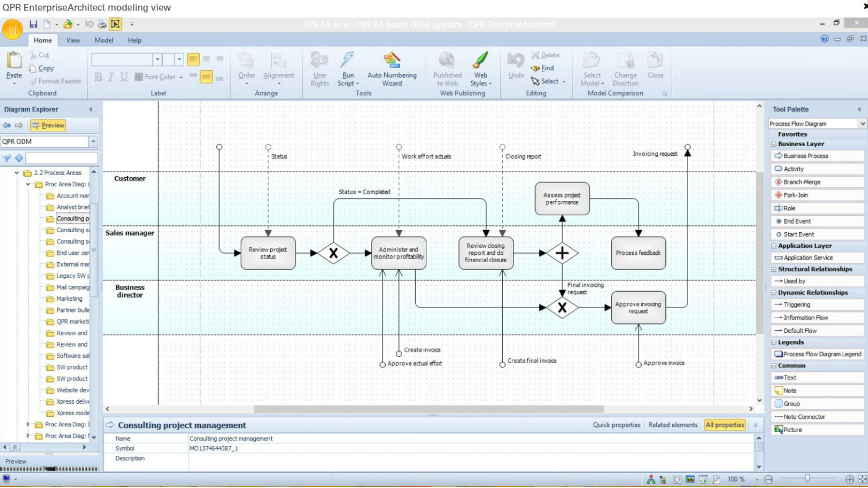Launch the Auto Numbering Wizard
868x488 pixels.
(392, 69)
